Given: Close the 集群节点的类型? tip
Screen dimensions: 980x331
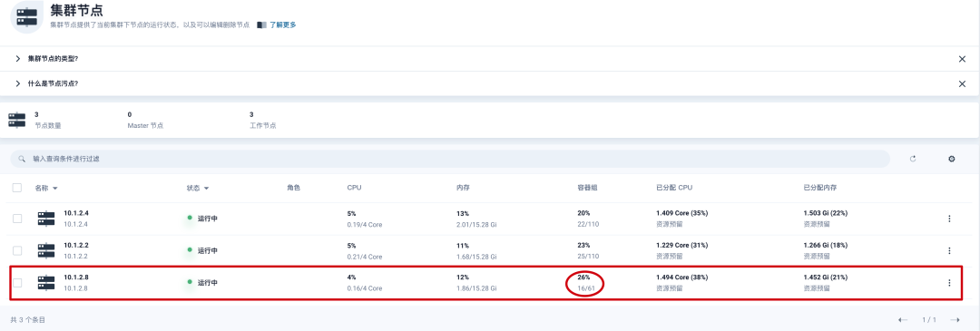Looking at the screenshot, I should pos(962,59).
